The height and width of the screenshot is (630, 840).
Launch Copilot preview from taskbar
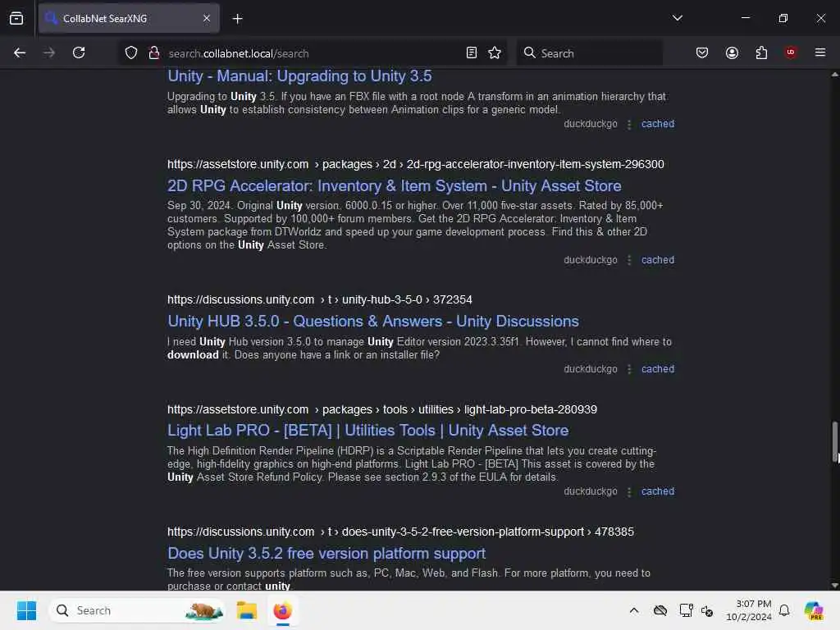(x=814, y=610)
